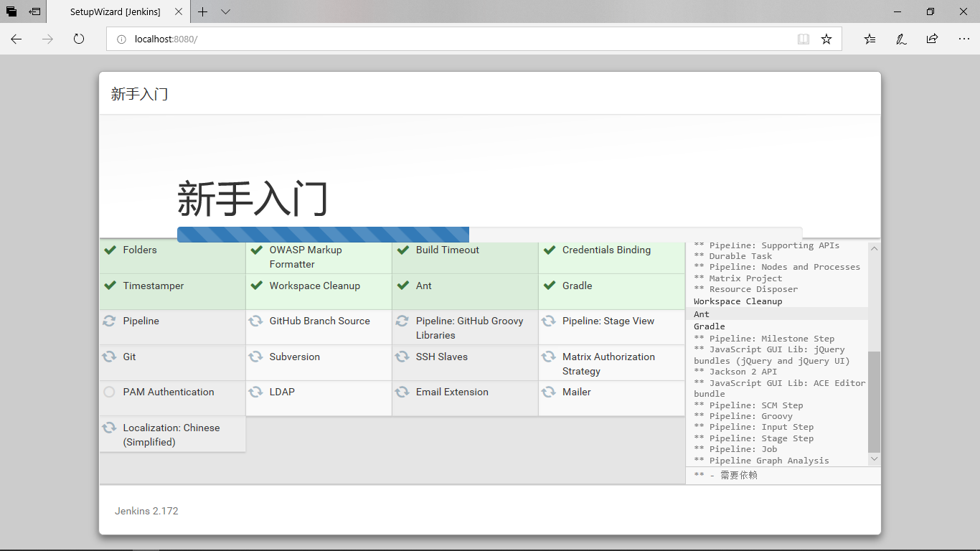Click the sync icon beside Pipeline: Stage View

coord(548,321)
